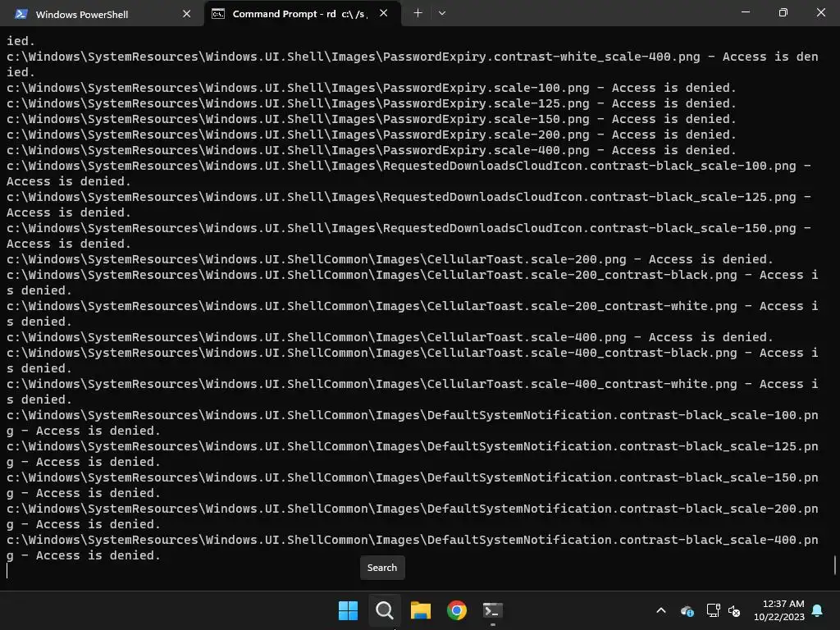Screen dimensions: 840x630
Task: Click the PasswordExpiry.scale-400.png output line
Action: (x=372, y=150)
